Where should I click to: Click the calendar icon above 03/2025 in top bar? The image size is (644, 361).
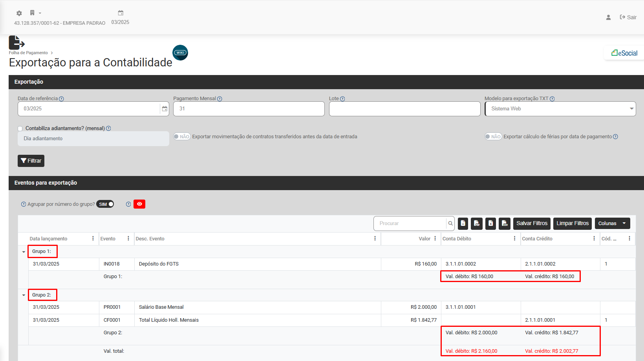tap(121, 13)
